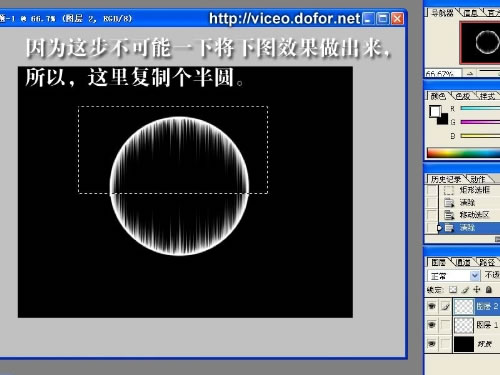
Task: Set history brush source for 矩形选框
Action: pyautogui.click(x=432, y=190)
